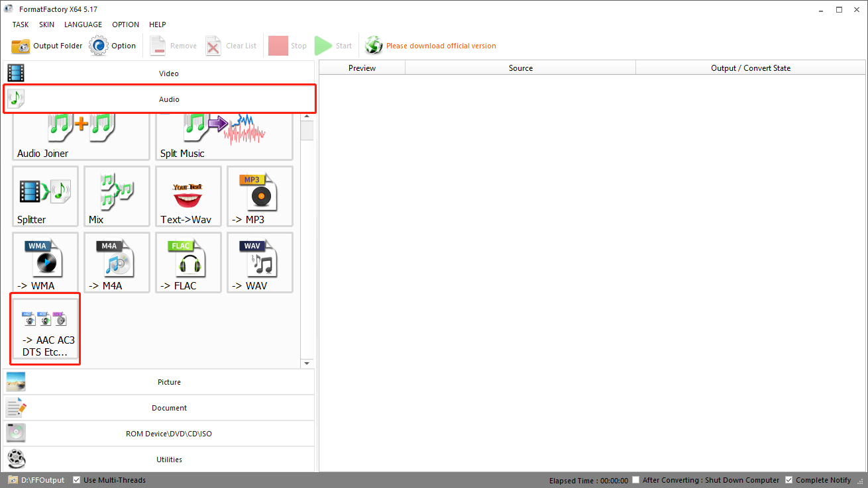This screenshot has width=868, height=488.
Task: Open the audio Splitter tool
Action: pos(45,196)
